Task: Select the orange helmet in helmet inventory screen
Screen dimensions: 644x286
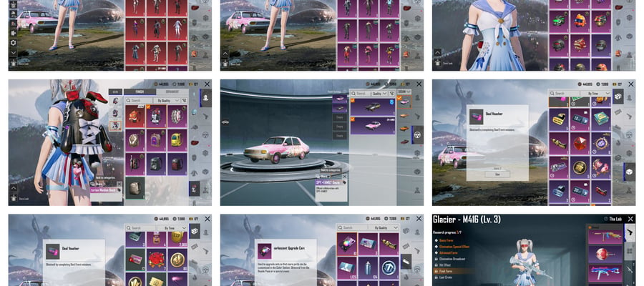Action: pos(580,21)
